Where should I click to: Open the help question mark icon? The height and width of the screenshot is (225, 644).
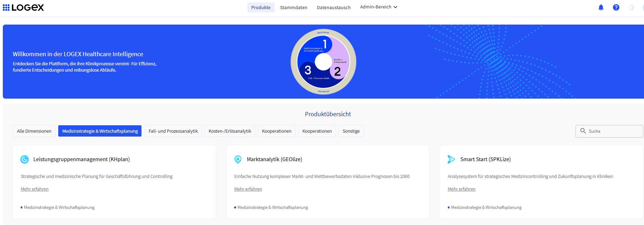tap(616, 7)
